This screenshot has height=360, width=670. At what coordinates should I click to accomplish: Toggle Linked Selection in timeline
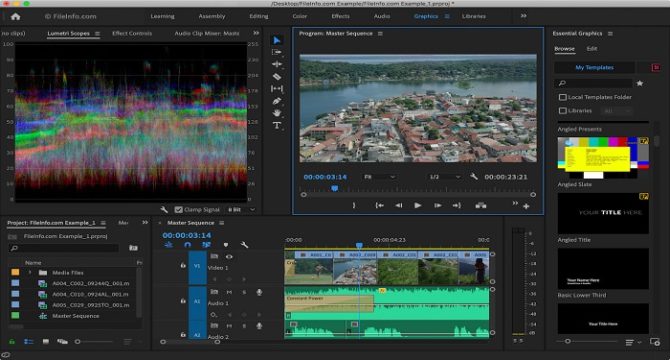tap(206, 245)
